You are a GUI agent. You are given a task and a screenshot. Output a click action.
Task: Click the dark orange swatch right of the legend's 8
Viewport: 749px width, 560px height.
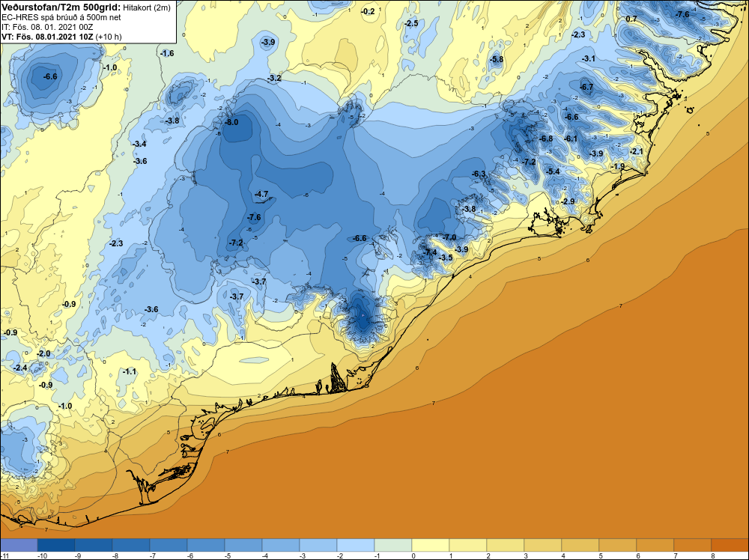pos(730,545)
